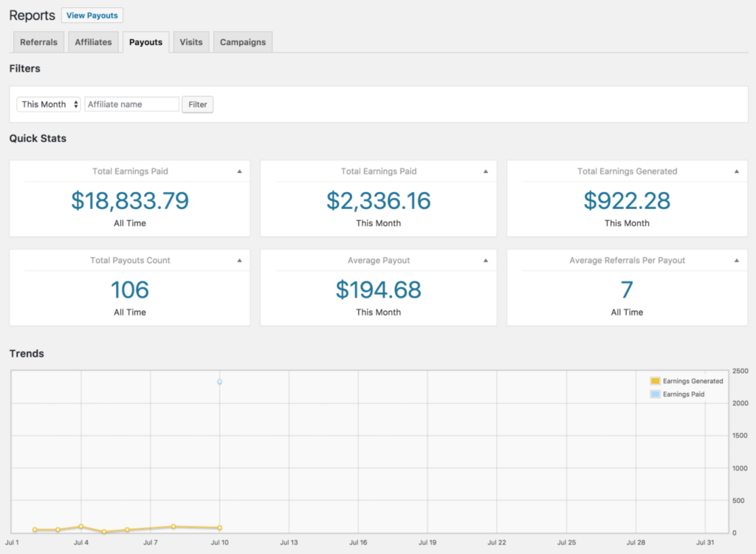Screen dimensions: 756x554
Task: Switch to the Referrals tab
Action: coord(38,42)
